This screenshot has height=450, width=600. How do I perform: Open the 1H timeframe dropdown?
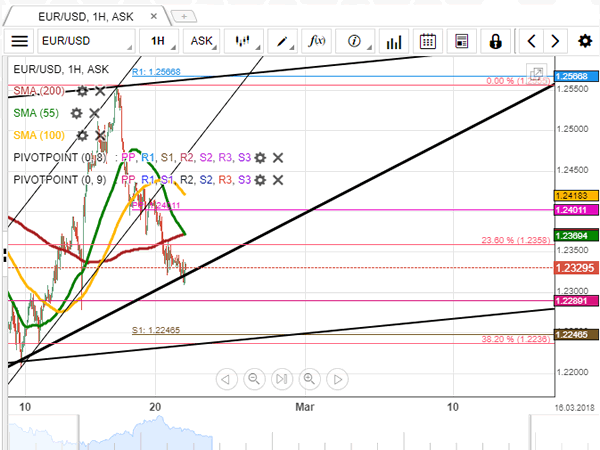coord(160,41)
